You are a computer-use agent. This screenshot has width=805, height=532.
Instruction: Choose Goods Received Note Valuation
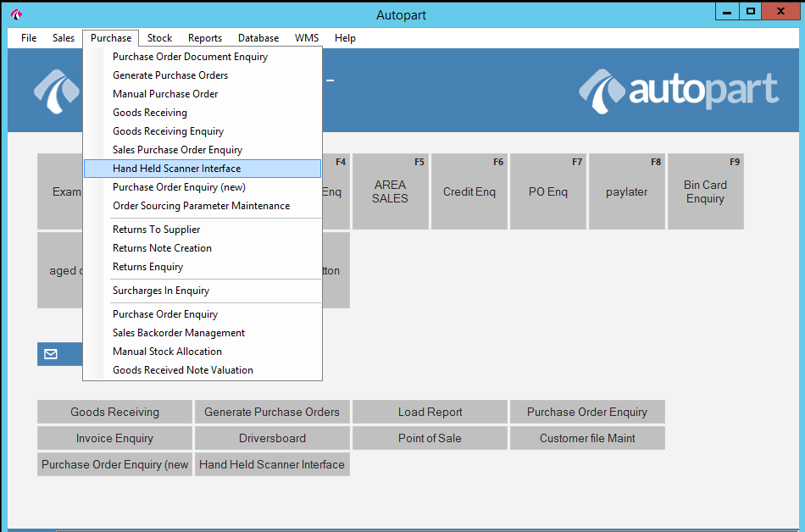click(x=203, y=370)
